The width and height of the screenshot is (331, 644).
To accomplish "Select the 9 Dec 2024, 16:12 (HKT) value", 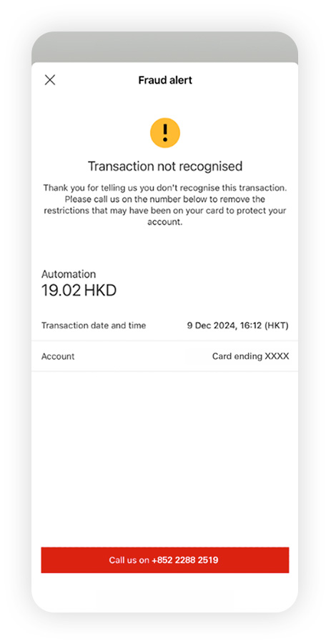I will click(238, 326).
